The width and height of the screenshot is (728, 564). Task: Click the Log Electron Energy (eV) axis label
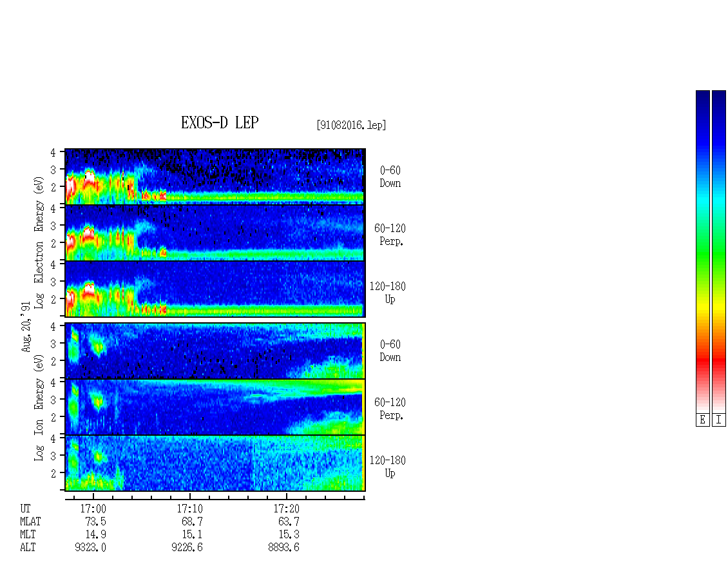tap(39, 242)
